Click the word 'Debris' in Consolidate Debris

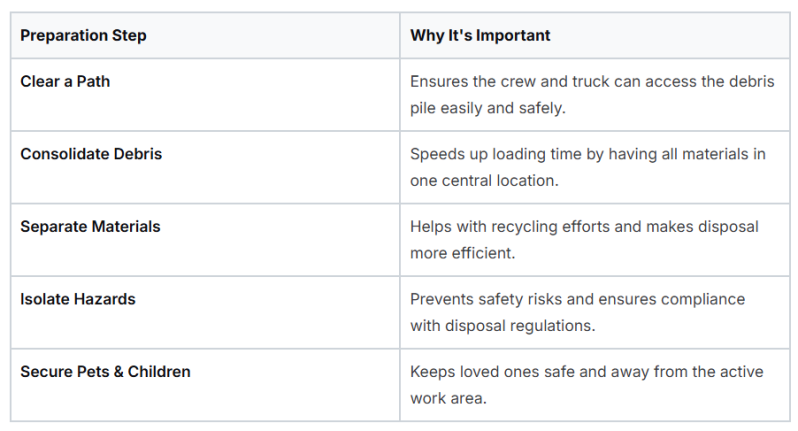pyautogui.click(x=137, y=154)
